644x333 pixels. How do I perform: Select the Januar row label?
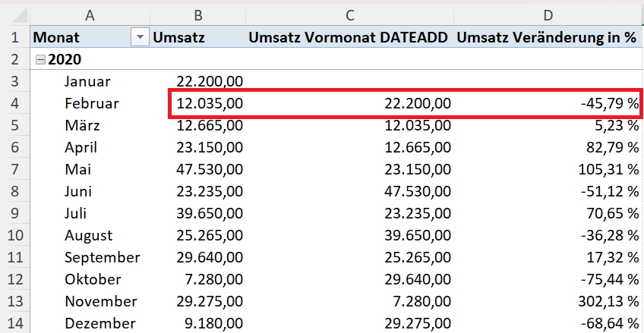(87, 81)
